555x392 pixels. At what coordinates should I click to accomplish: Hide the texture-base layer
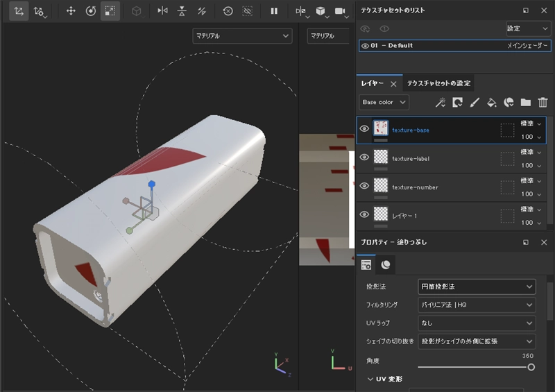364,129
